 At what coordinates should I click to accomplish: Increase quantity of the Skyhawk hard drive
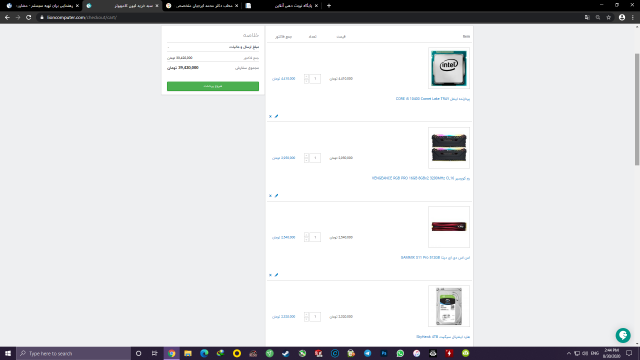click(x=307, y=314)
